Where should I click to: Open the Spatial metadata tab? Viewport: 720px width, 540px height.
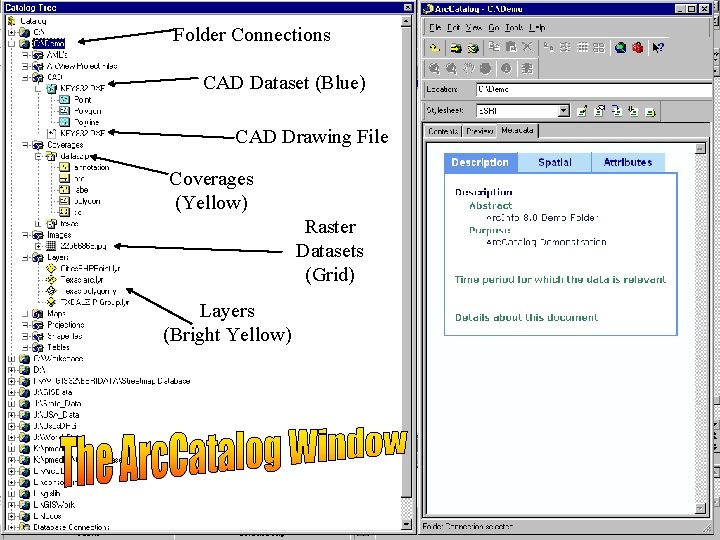pyautogui.click(x=555, y=163)
